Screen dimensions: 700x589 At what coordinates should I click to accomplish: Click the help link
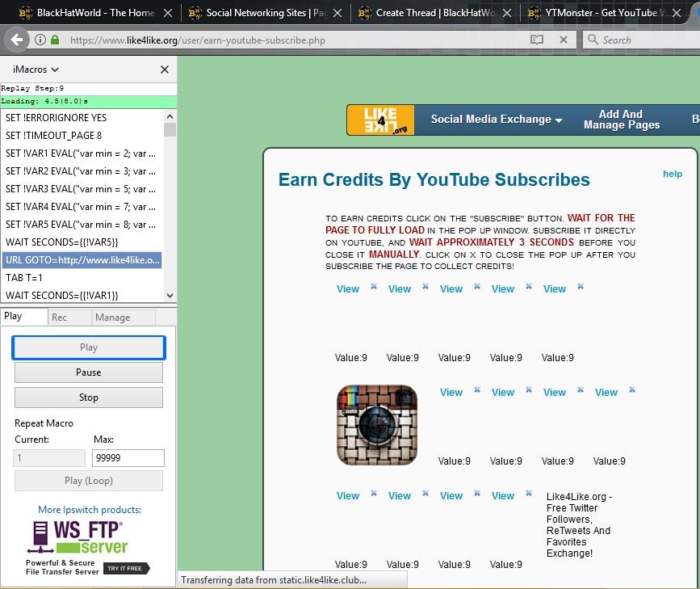(x=673, y=174)
